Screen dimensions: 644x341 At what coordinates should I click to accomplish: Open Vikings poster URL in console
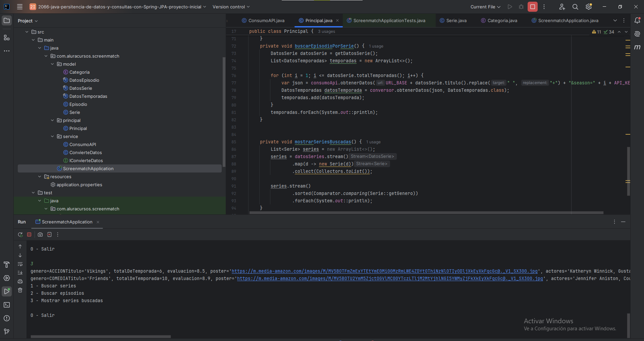tap(384, 271)
